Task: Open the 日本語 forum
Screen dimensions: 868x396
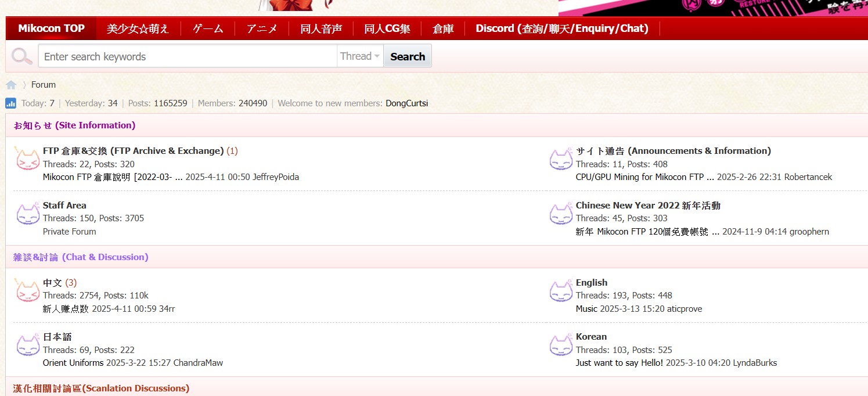Action: point(57,337)
